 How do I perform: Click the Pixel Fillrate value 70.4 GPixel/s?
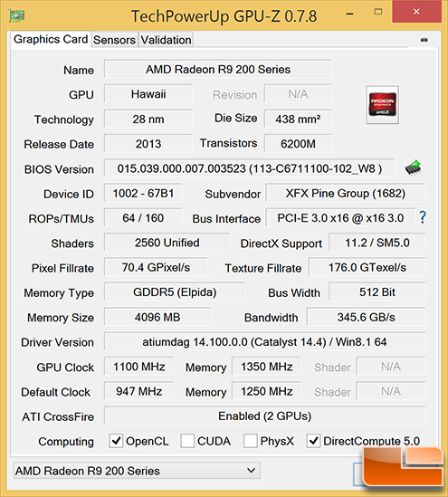pyautogui.click(x=156, y=267)
